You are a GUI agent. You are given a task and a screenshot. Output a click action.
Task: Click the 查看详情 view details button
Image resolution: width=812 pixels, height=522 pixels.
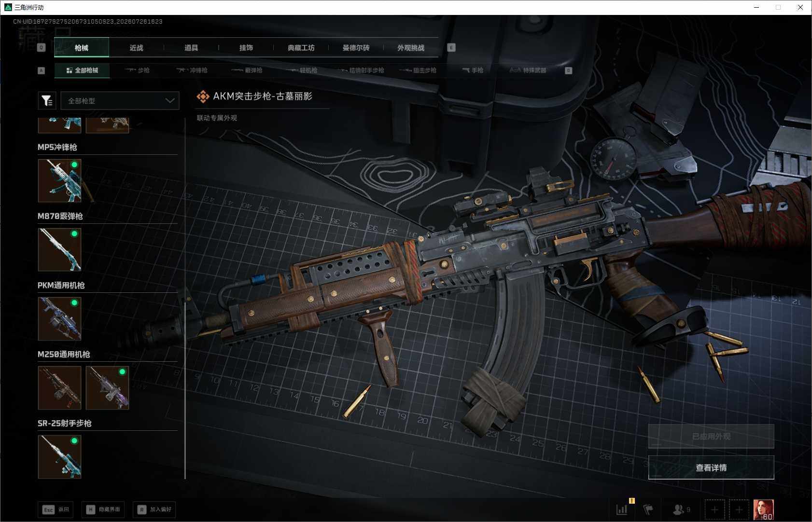click(711, 467)
